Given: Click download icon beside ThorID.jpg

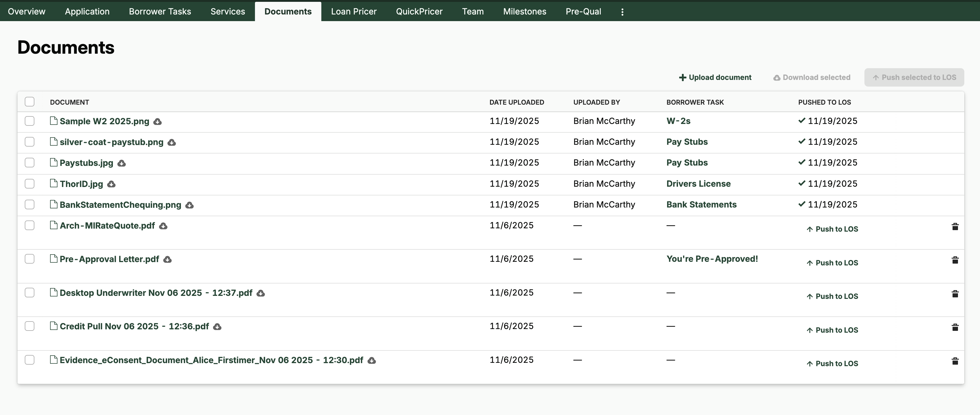Looking at the screenshot, I should (x=111, y=185).
